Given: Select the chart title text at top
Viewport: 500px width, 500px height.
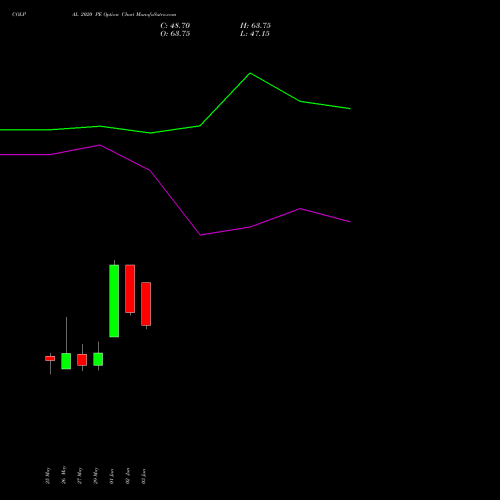Looking at the screenshot, I should tap(94, 14).
